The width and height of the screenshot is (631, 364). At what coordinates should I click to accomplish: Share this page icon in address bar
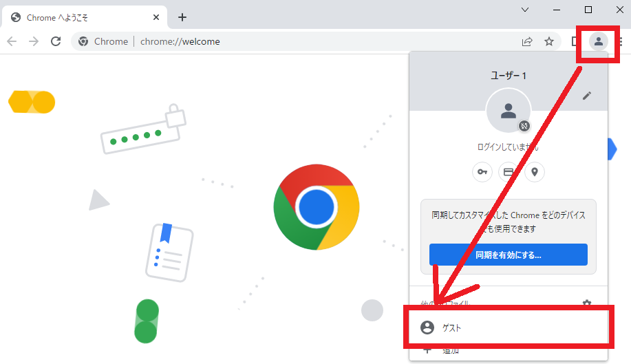527,41
